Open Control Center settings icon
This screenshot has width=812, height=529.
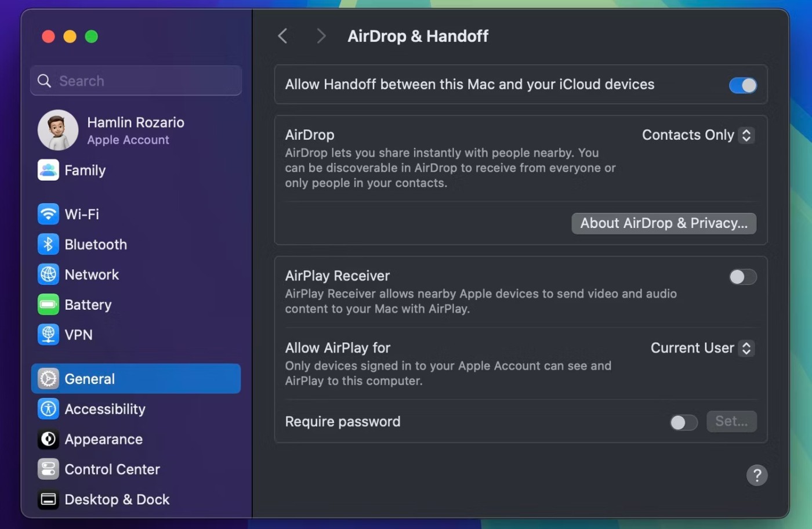(48, 469)
